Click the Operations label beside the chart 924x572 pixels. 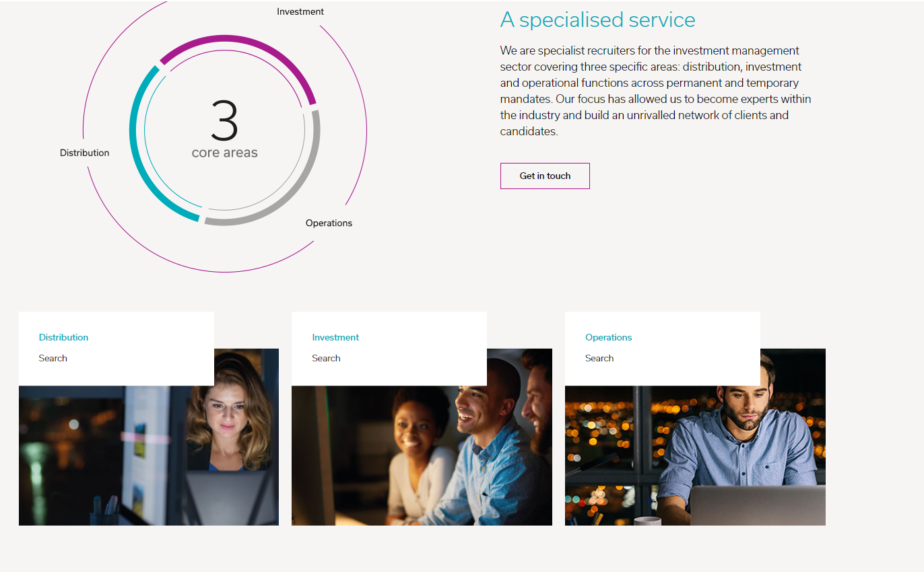329,223
